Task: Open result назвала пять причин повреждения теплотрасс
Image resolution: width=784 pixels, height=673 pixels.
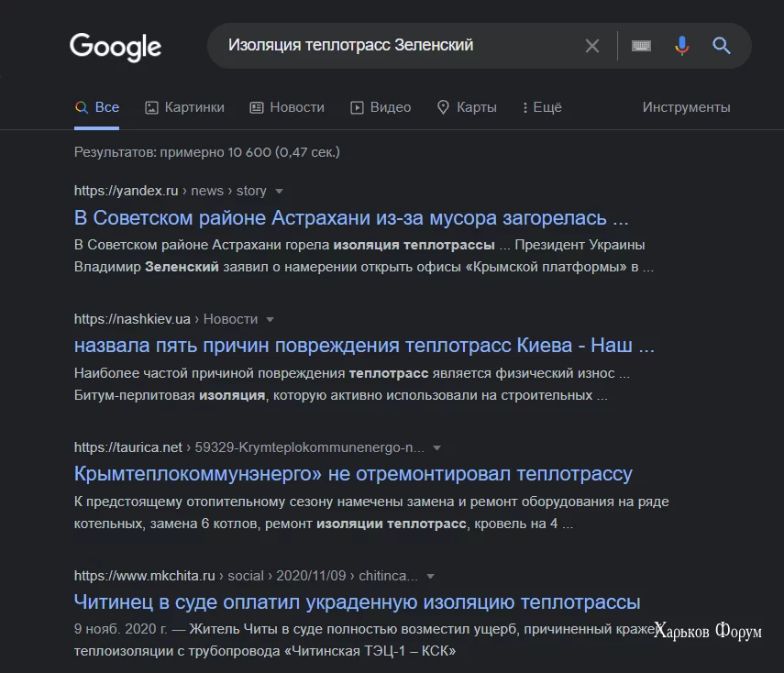Action: point(364,346)
